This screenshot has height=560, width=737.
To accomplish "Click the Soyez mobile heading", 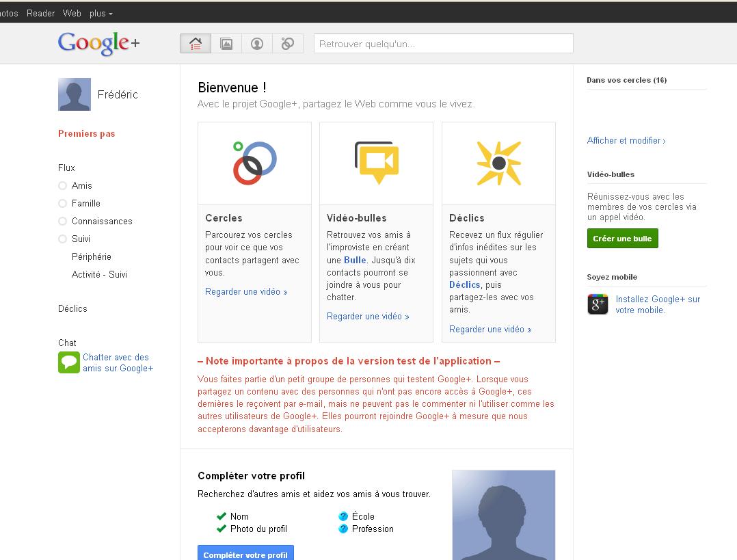I will pos(612,277).
